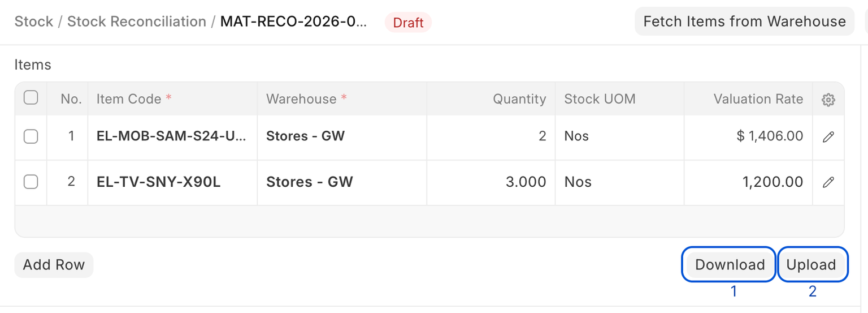The width and height of the screenshot is (868, 313).
Task: Edit the 1,200.00 valuation rate cell
Action: [748, 182]
